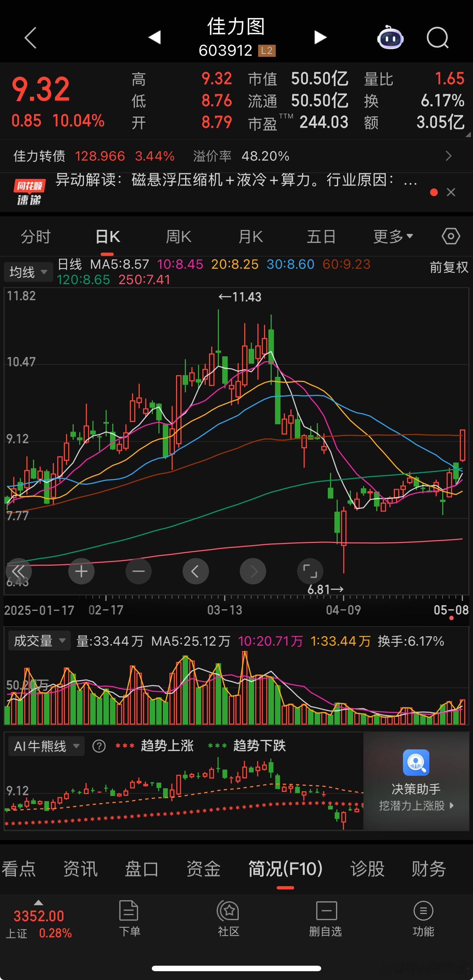The height and width of the screenshot is (980, 473).
Task: Tap L2 level badge
Action: pos(267,51)
